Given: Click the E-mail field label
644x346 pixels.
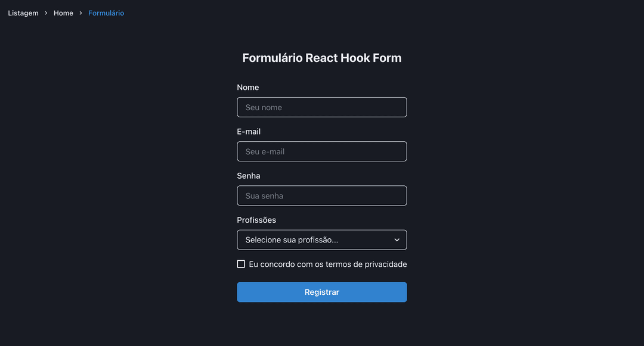Looking at the screenshot, I should (249, 132).
